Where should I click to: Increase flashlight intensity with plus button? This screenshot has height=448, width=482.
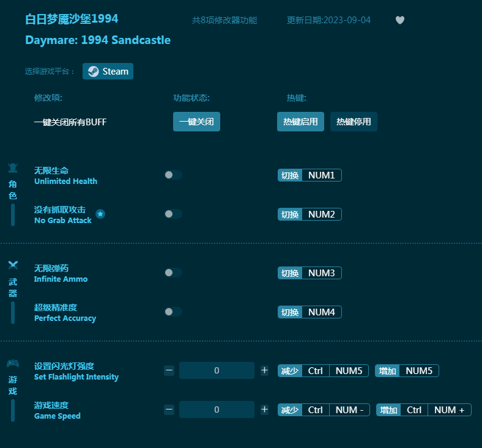tap(264, 370)
